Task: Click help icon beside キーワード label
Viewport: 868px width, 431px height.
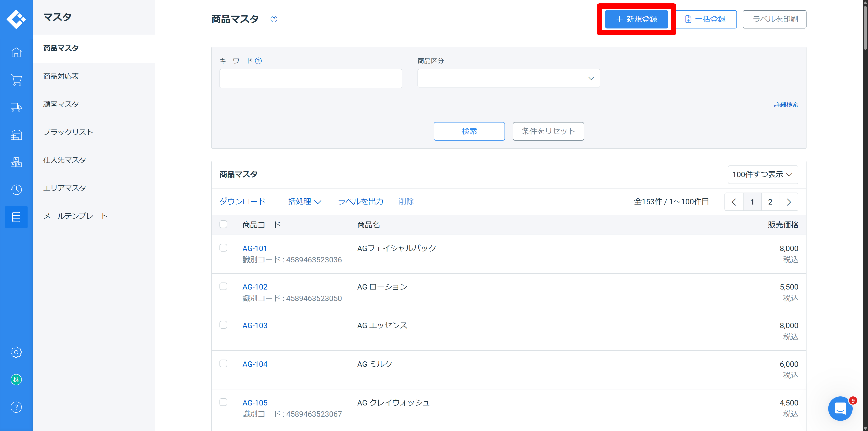Action: (x=258, y=61)
